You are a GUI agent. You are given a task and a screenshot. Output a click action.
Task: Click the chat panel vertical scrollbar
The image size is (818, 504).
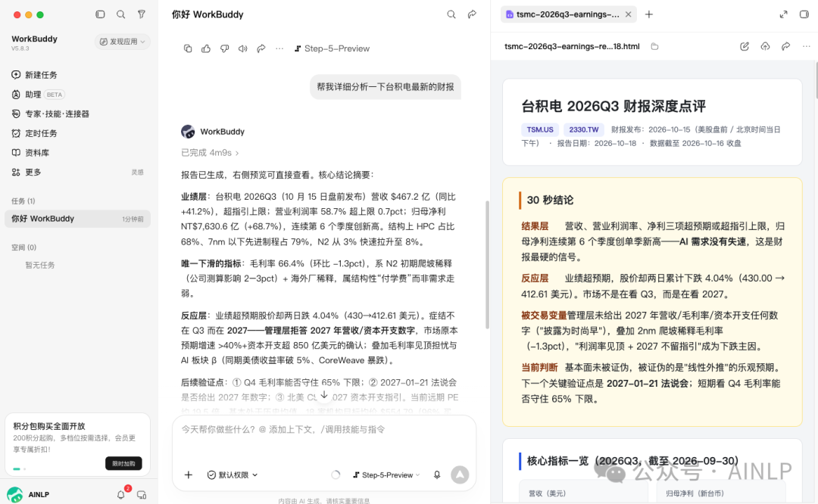coord(487,265)
